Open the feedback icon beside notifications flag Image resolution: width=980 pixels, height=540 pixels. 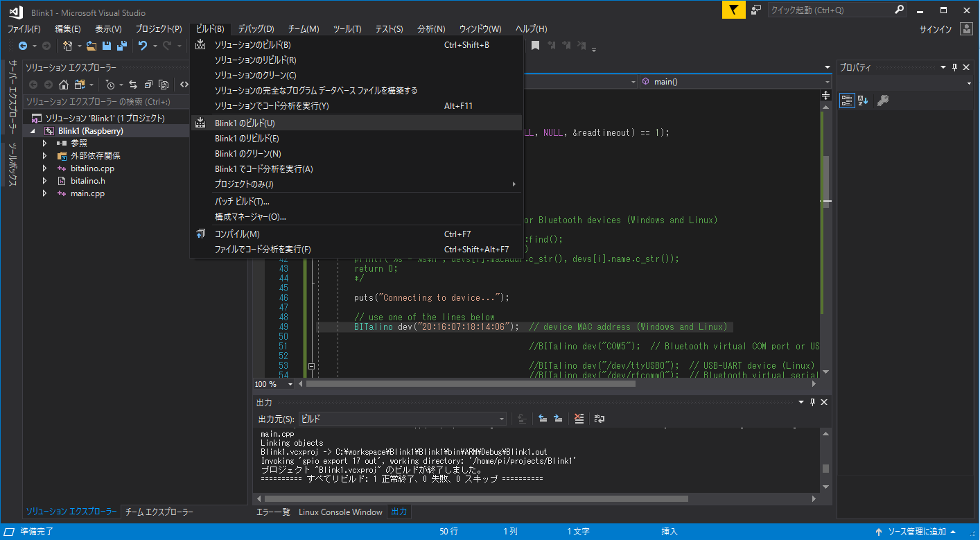pyautogui.click(x=756, y=10)
